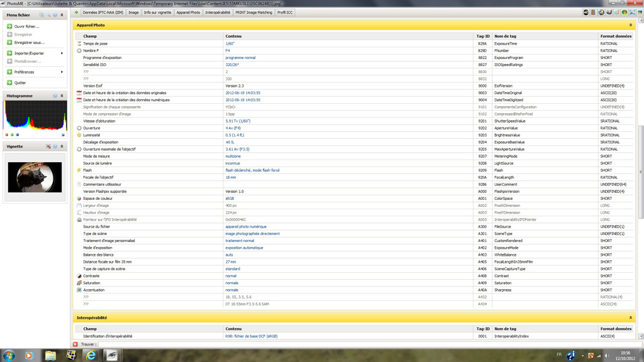Click Ouvrir fichier... in Menu fichier
The height and width of the screenshot is (362, 644).
pos(26,26)
